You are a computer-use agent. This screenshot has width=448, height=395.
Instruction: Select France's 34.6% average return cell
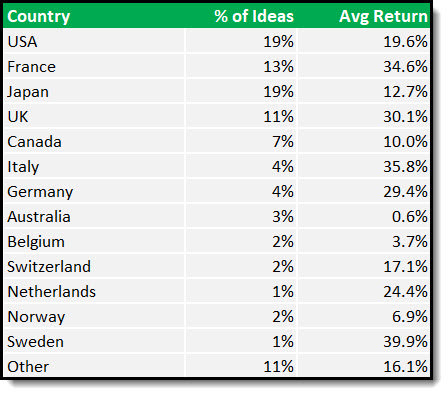pos(364,66)
